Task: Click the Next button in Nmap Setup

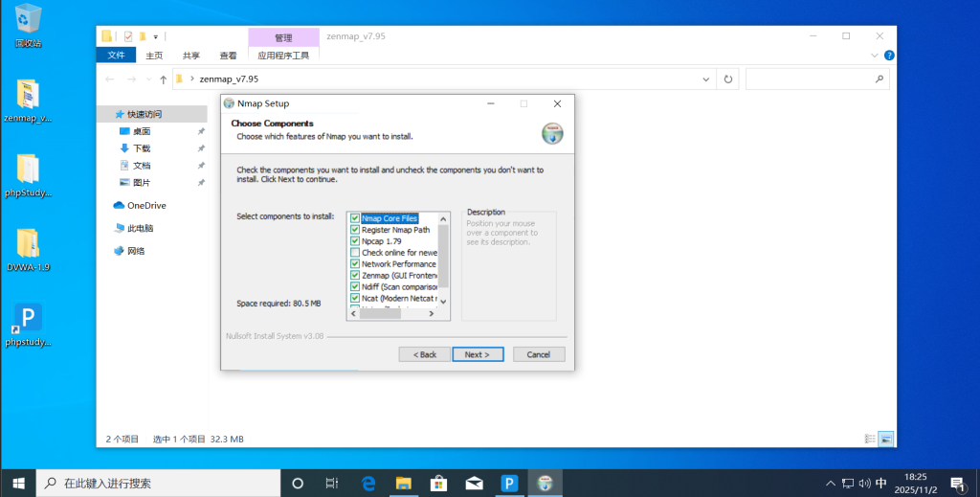Action: click(477, 354)
